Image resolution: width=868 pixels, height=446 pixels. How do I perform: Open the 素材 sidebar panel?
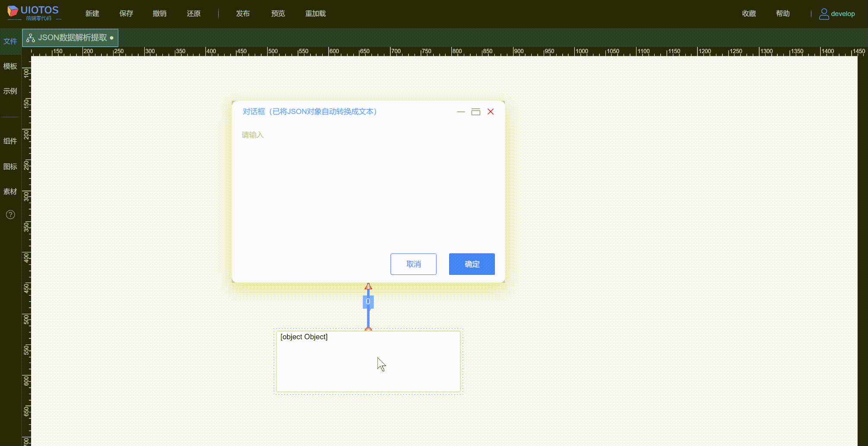point(10,191)
